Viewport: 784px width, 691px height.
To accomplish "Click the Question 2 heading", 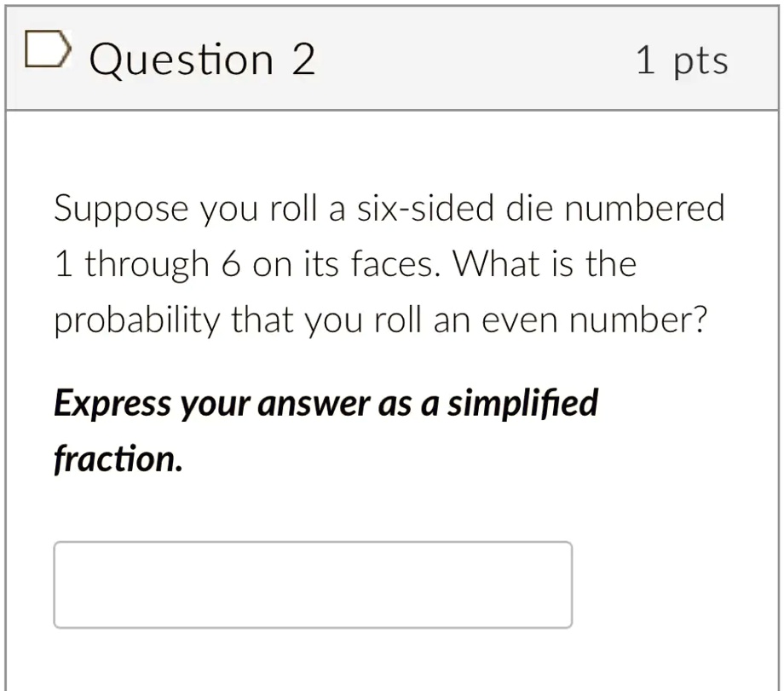I will [202, 58].
